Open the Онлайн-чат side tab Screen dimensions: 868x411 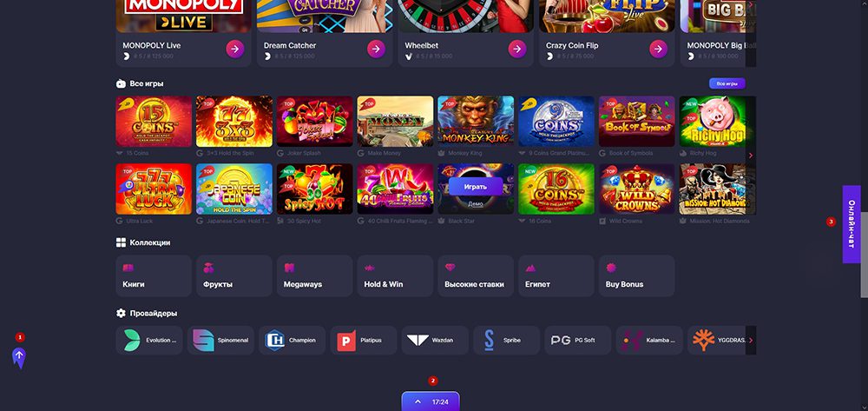point(852,224)
